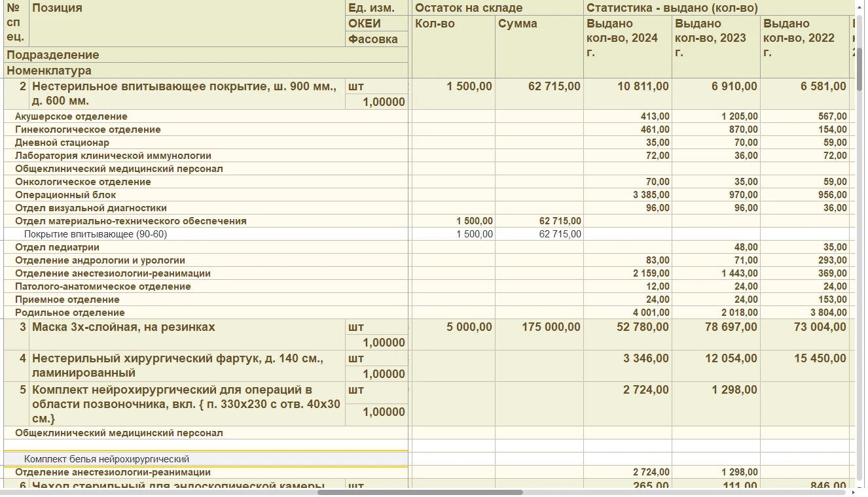Select the 'Выдано кол-во, 2022 г.' column header
This screenshot has height=497, width=868.
[805, 46]
